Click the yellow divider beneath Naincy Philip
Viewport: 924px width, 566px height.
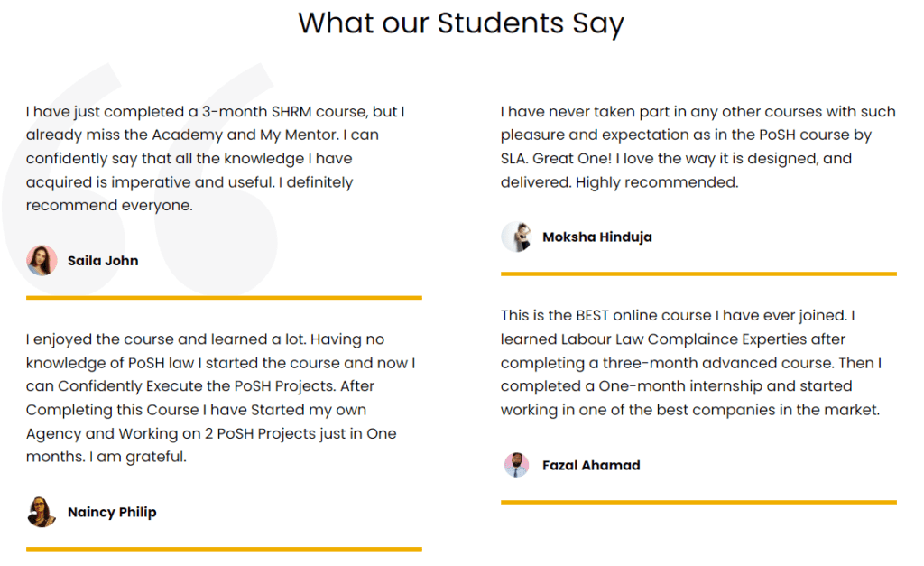point(224,548)
